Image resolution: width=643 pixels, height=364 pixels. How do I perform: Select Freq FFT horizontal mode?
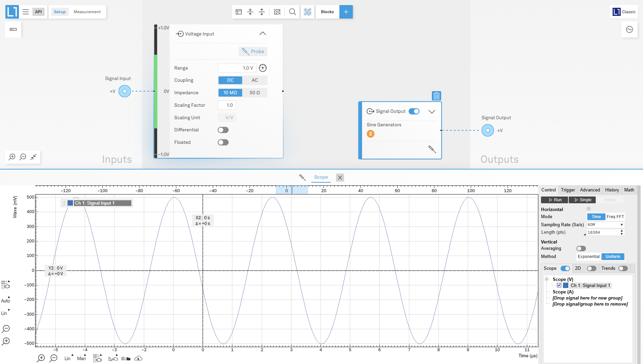click(x=615, y=217)
